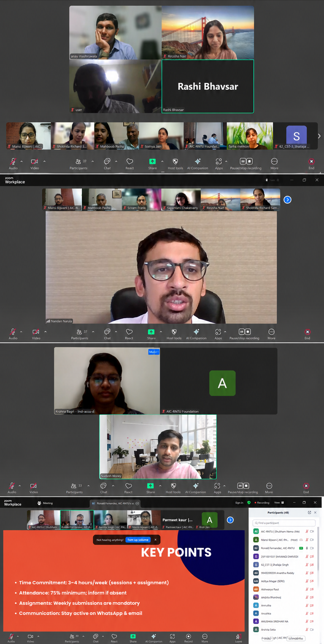Open Host tools under Sudarsh Morey's video
This screenshot has width=324, height=644.
click(x=173, y=488)
